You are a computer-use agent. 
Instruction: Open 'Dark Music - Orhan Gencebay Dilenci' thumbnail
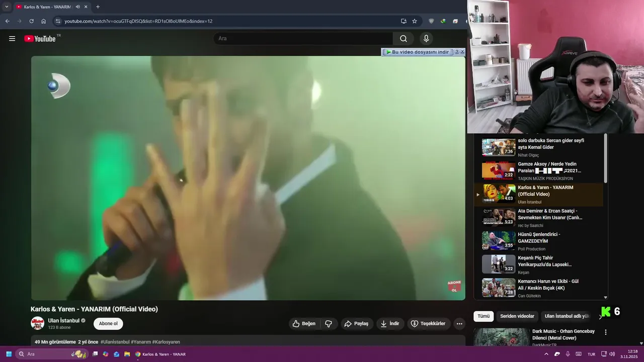[502, 337]
